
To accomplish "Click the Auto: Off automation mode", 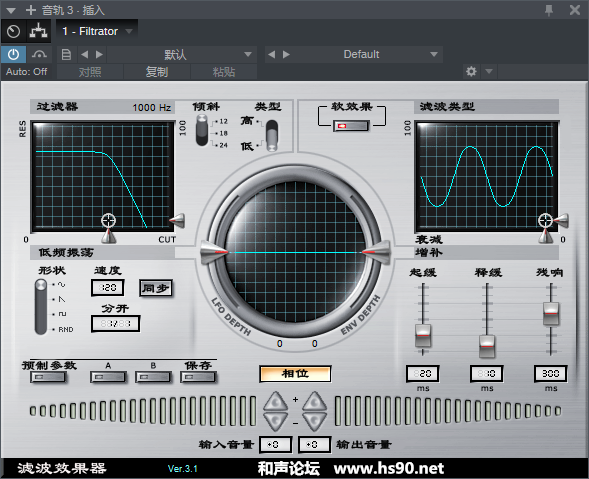I will [x=27, y=71].
